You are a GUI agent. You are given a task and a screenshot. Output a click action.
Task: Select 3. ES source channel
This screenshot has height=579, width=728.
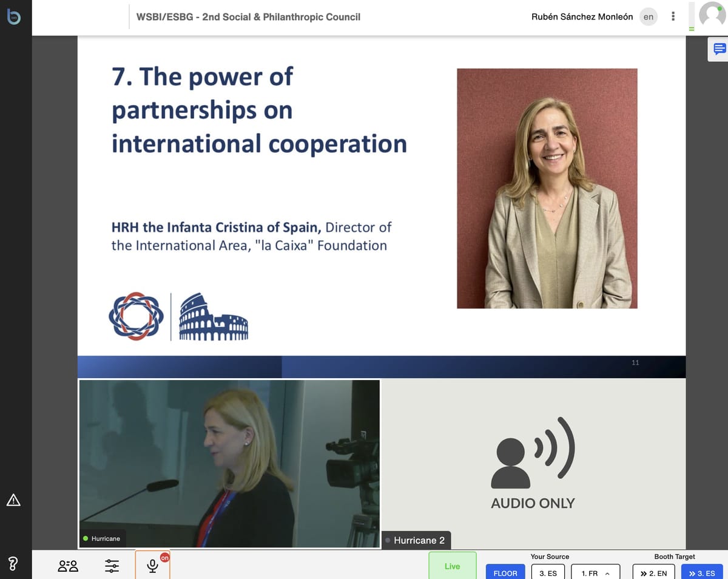click(548, 573)
